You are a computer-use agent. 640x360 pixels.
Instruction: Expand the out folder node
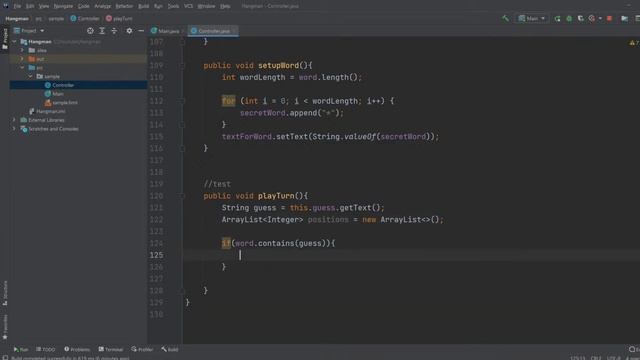(22, 59)
